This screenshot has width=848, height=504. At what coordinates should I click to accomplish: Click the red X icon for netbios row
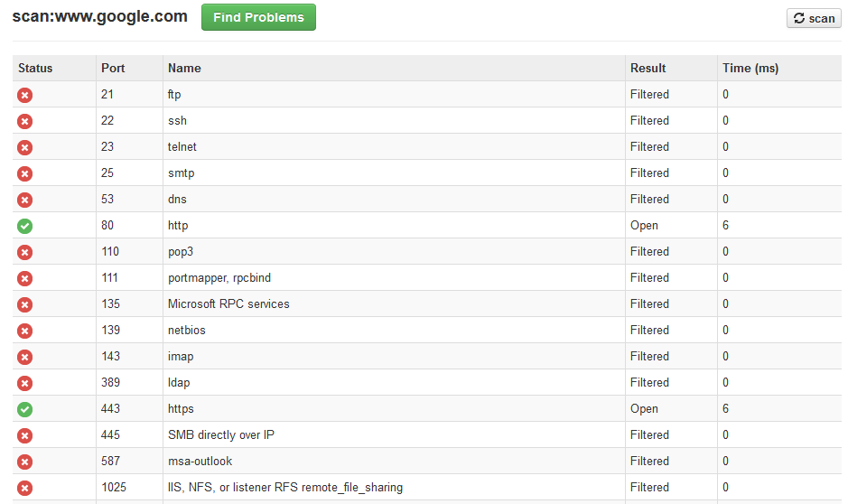point(25,331)
